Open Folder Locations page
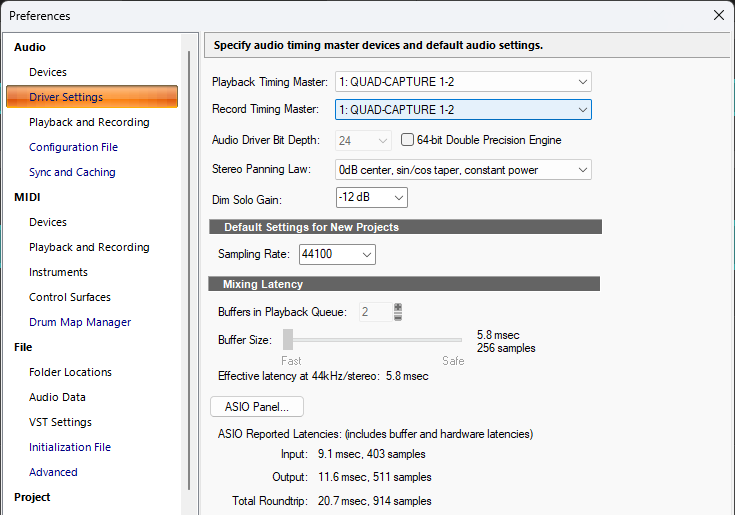This screenshot has height=515, width=735. point(70,372)
